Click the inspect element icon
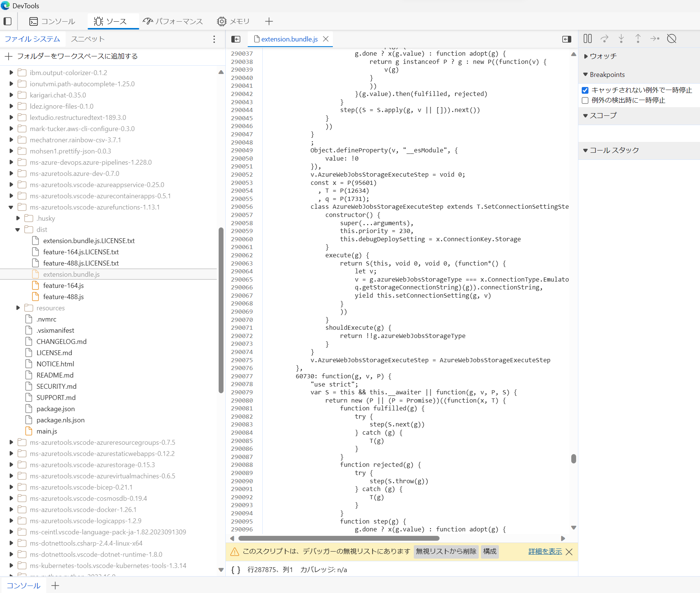Viewport: 700px width, 593px height. tap(7, 21)
